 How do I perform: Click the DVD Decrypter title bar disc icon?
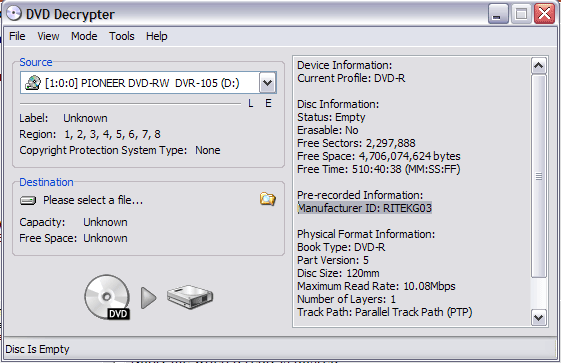(13, 14)
